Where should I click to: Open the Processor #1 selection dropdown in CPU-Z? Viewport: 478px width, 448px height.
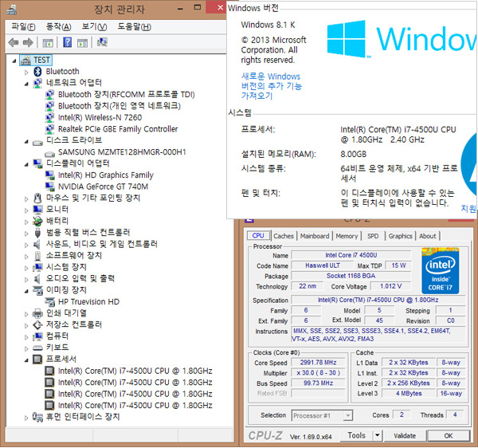(x=347, y=415)
